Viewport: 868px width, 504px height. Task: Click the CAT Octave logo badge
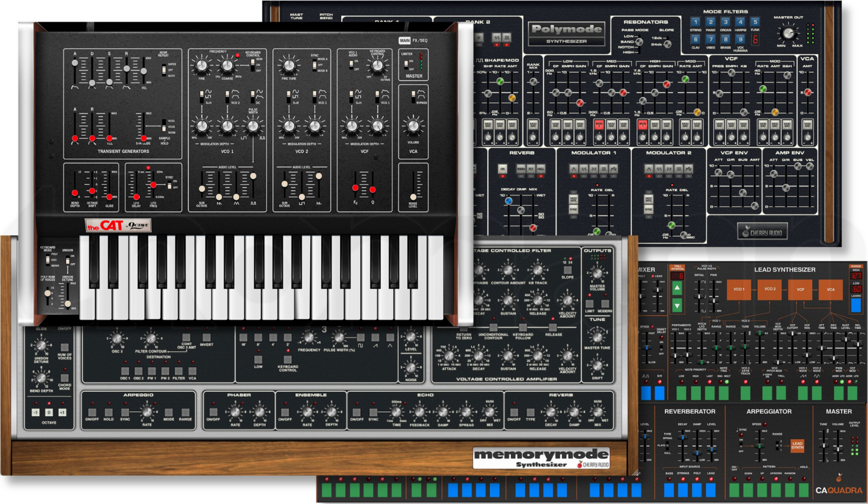pyautogui.click(x=118, y=225)
